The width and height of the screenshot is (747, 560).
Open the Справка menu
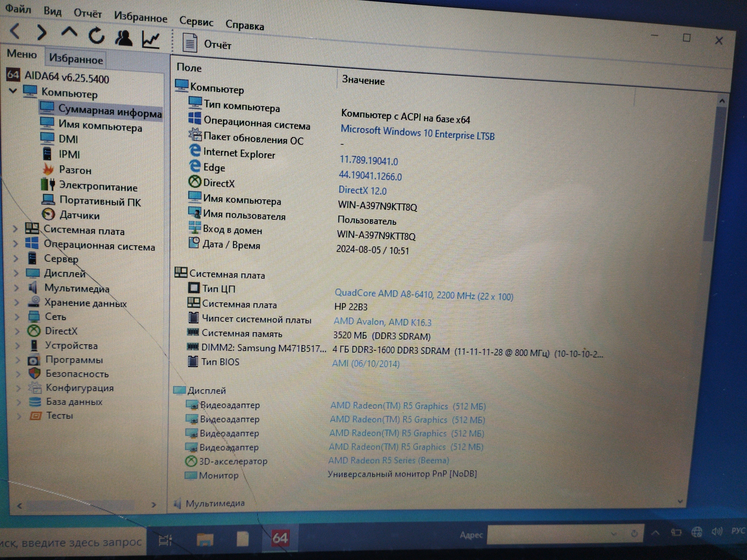245,25
